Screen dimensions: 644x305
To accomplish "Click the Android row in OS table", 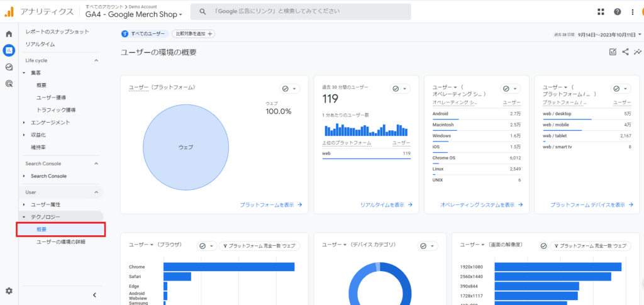I will 477,114.
